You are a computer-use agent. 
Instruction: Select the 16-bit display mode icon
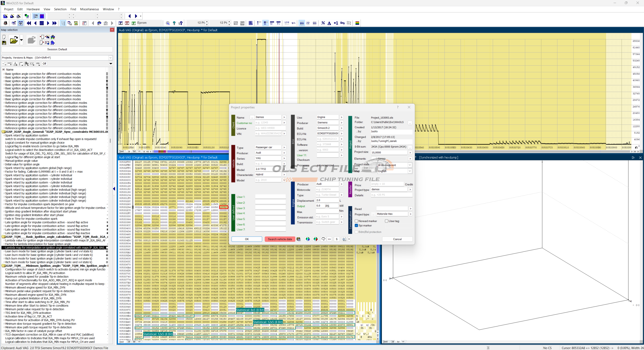(265, 23)
